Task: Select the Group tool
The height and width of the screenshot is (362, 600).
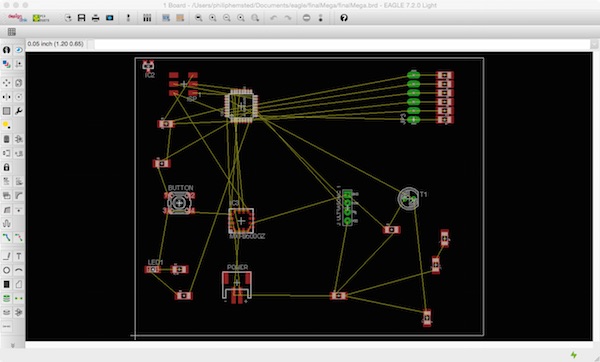Action: point(7,111)
